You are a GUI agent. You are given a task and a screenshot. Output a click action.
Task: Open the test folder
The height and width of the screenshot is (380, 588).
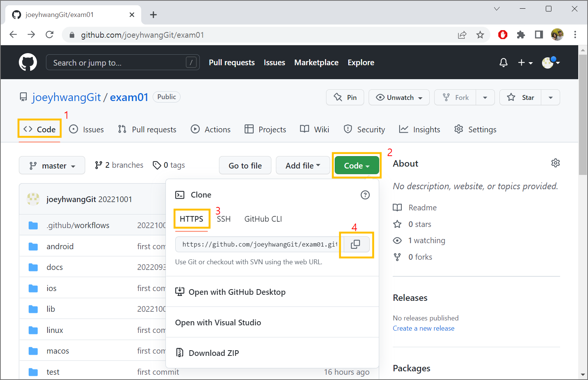coord(53,372)
